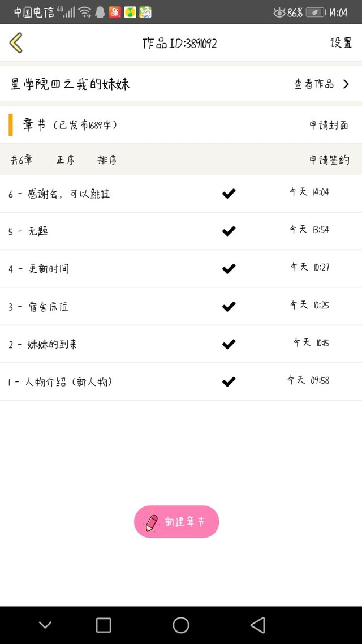
Task: Tap 申请签约 link
Action: tap(329, 160)
